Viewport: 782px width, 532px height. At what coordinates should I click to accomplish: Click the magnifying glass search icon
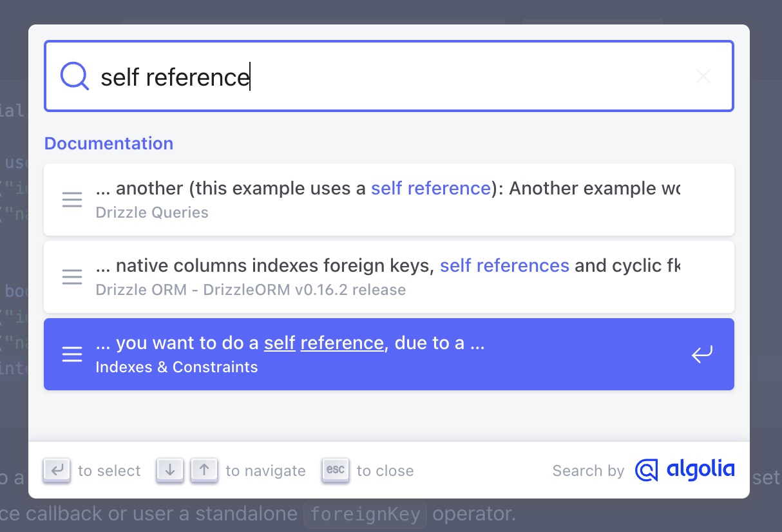point(75,76)
